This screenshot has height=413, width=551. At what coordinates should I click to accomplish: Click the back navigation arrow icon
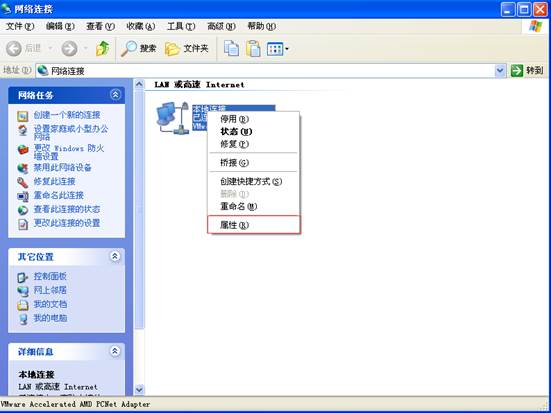14,49
